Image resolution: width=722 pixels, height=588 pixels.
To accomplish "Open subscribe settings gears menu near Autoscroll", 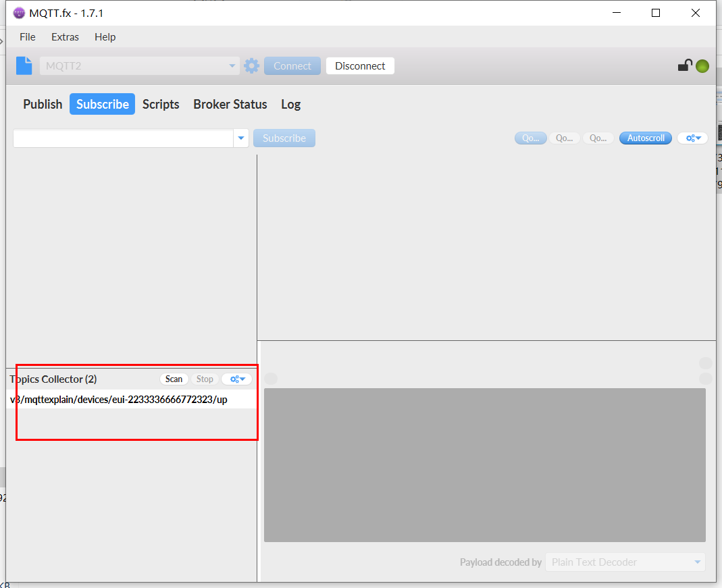I will click(x=693, y=138).
